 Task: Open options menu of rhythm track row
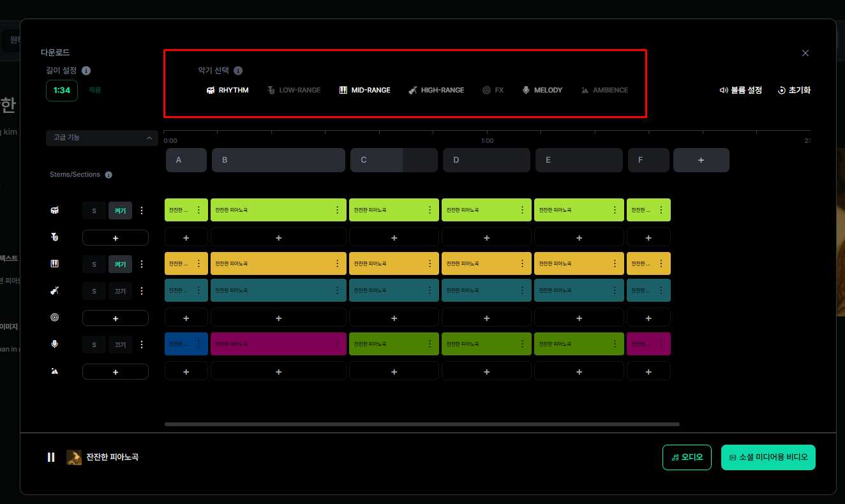point(142,211)
